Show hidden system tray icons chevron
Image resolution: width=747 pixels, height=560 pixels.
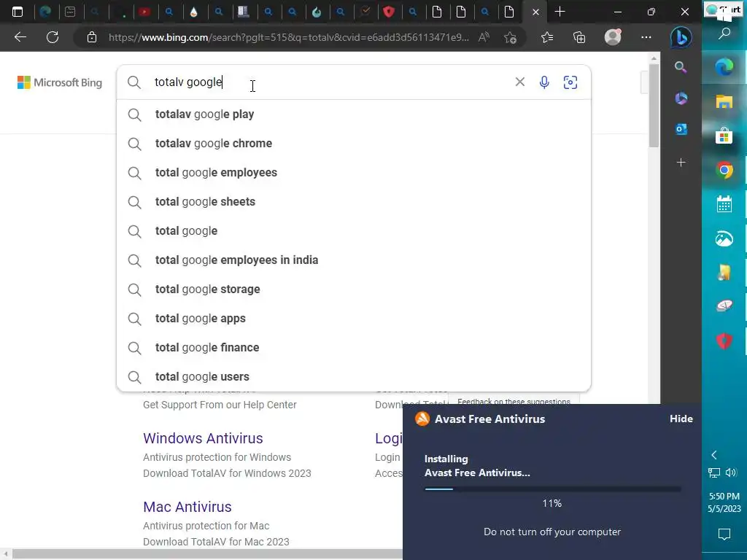714,455
